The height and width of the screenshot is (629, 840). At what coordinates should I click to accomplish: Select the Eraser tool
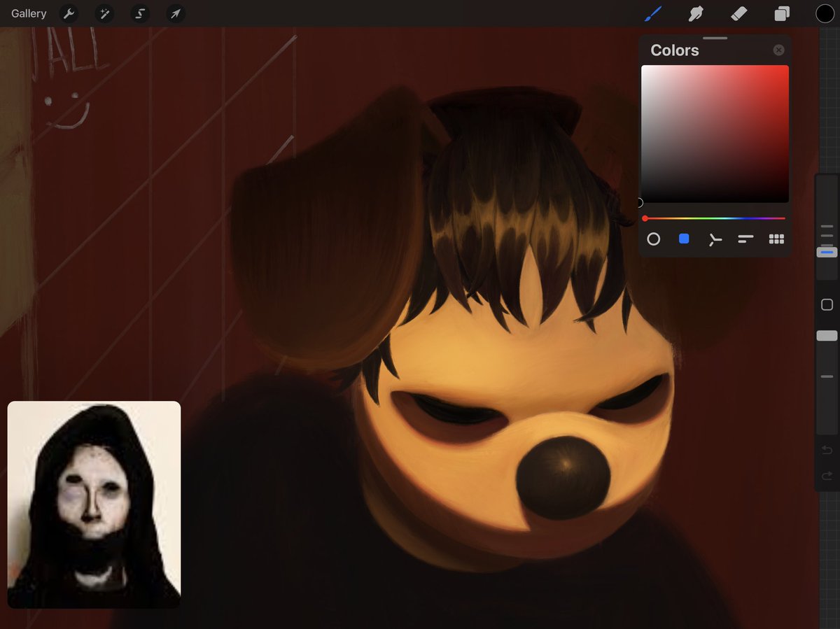(x=739, y=13)
